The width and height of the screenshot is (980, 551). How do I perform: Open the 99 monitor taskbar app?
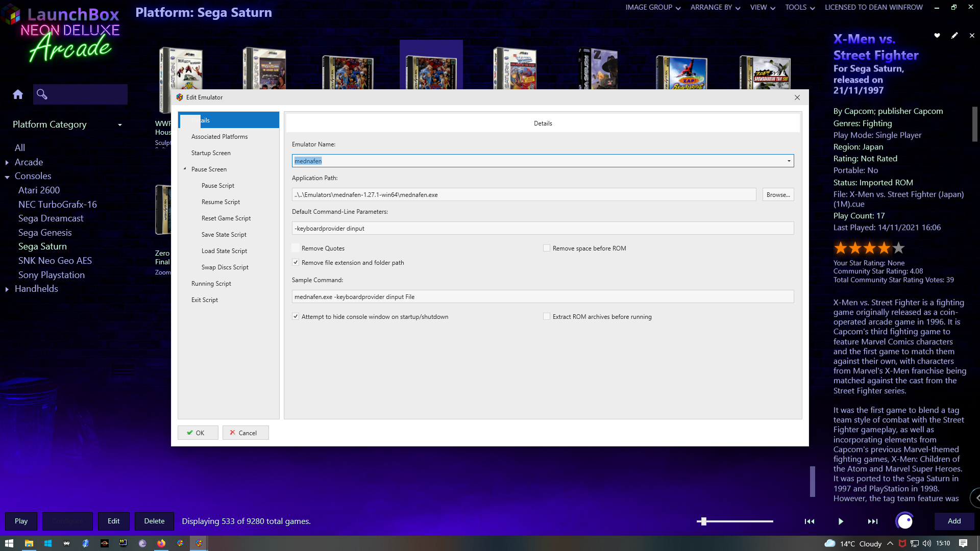tap(124, 543)
